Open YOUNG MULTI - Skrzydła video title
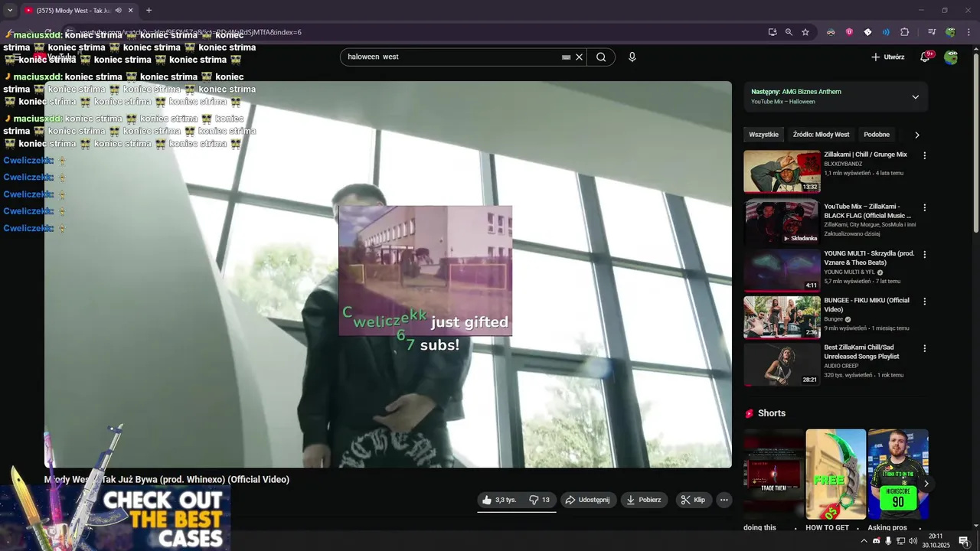The image size is (980, 551). point(869,258)
